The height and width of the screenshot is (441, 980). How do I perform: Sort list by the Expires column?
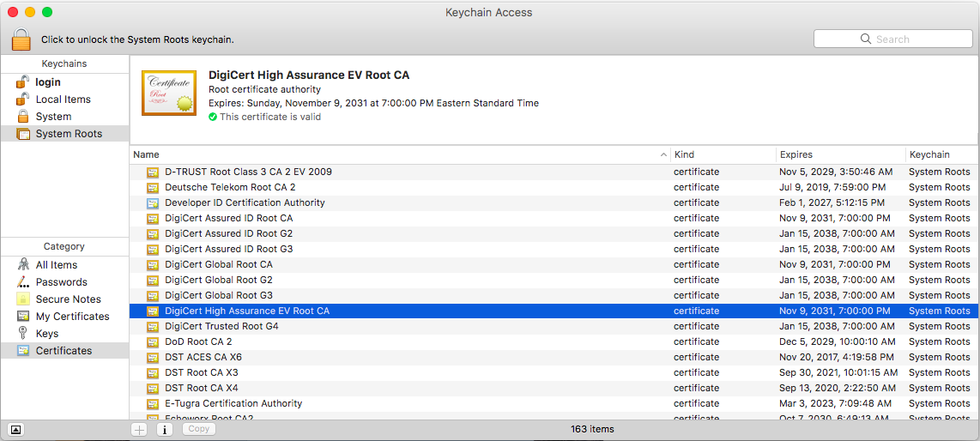[x=840, y=154]
